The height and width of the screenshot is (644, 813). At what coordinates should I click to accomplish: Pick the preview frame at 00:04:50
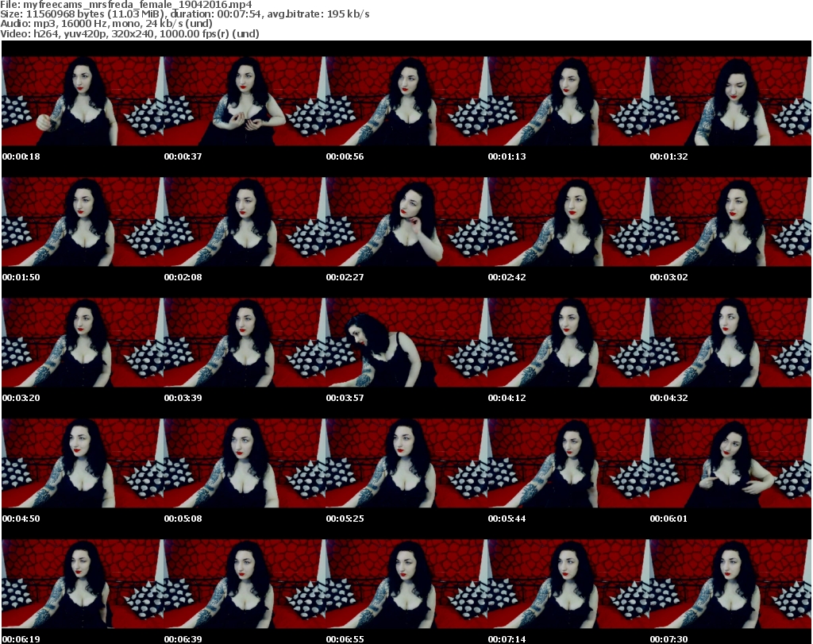pos(83,463)
